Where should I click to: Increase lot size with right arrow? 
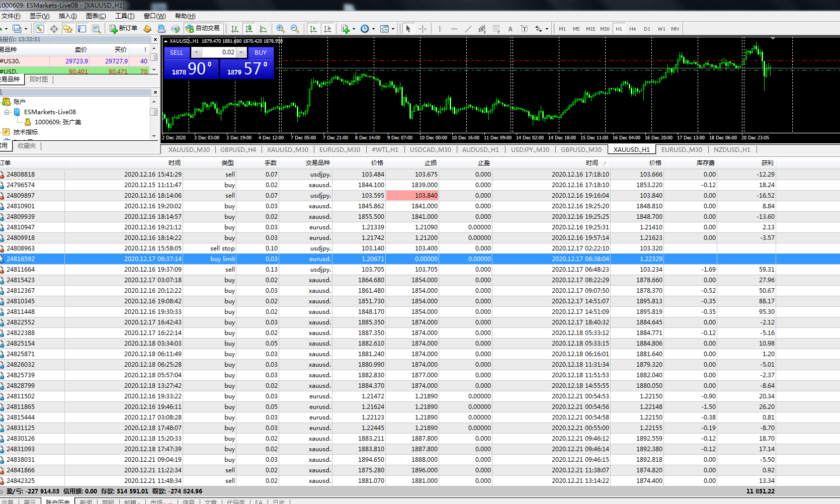[241, 52]
